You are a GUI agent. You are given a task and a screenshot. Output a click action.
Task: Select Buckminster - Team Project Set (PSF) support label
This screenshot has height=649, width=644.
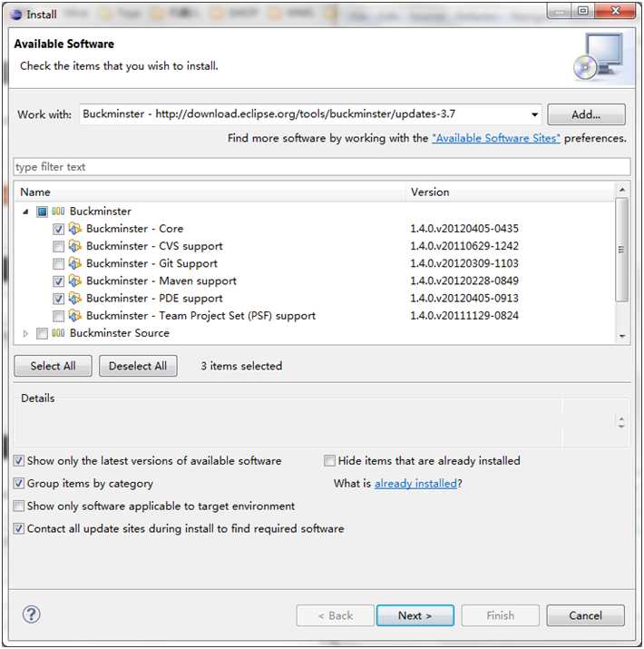click(x=200, y=315)
